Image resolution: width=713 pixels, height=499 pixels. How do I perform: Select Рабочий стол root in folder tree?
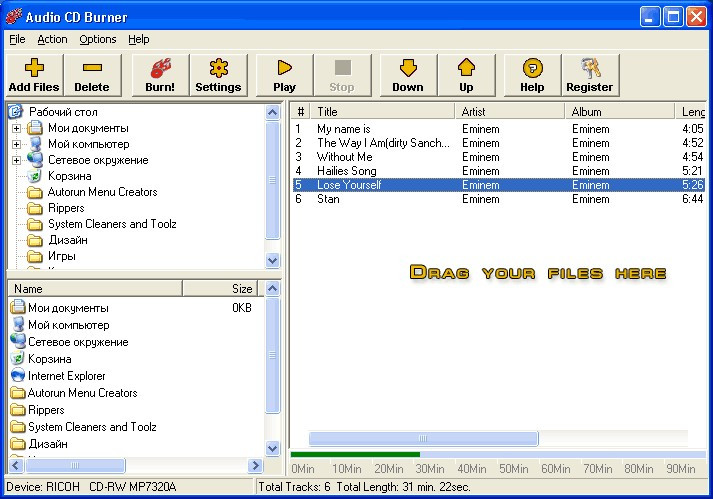63,112
